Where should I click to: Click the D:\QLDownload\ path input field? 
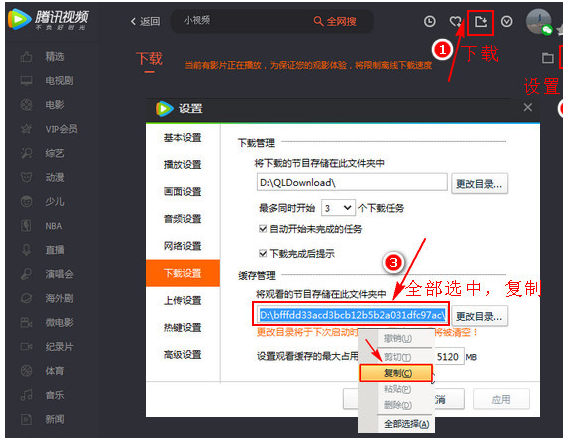click(352, 182)
